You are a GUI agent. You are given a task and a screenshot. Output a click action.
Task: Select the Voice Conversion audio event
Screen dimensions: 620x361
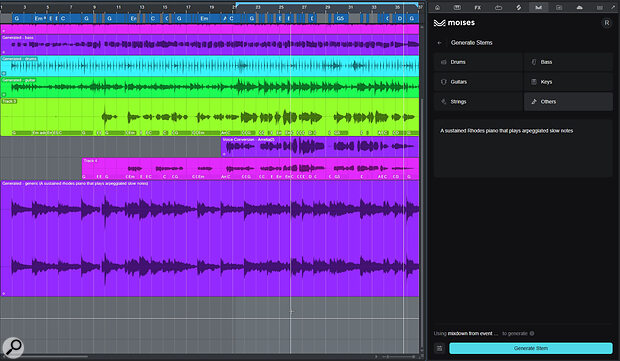point(320,147)
